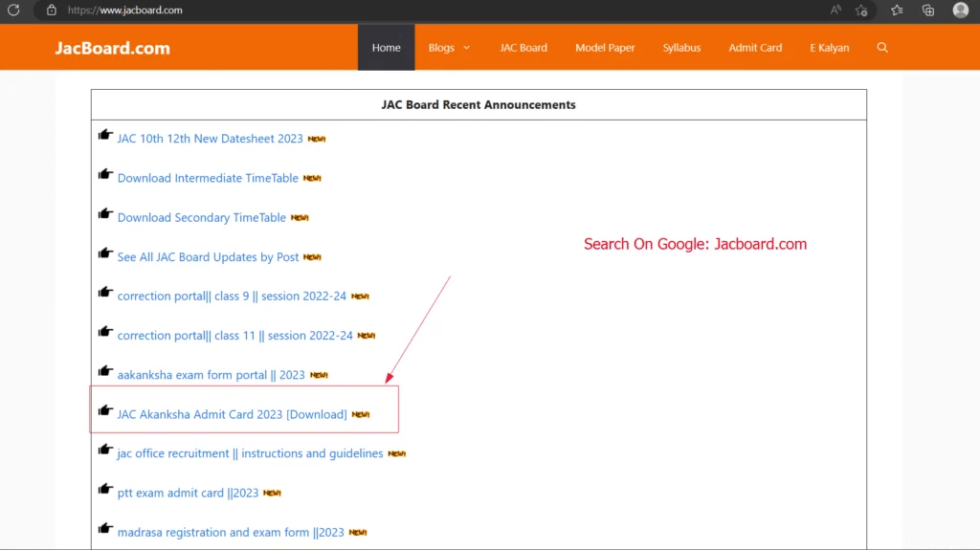Screen dimensions: 980x550
Task: Click the lock icon in address bar
Action: click(x=52, y=11)
